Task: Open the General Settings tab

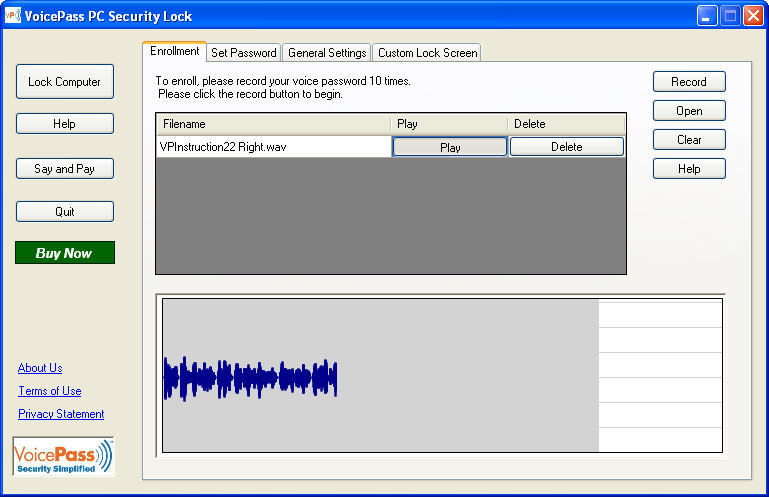Action: (327, 52)
